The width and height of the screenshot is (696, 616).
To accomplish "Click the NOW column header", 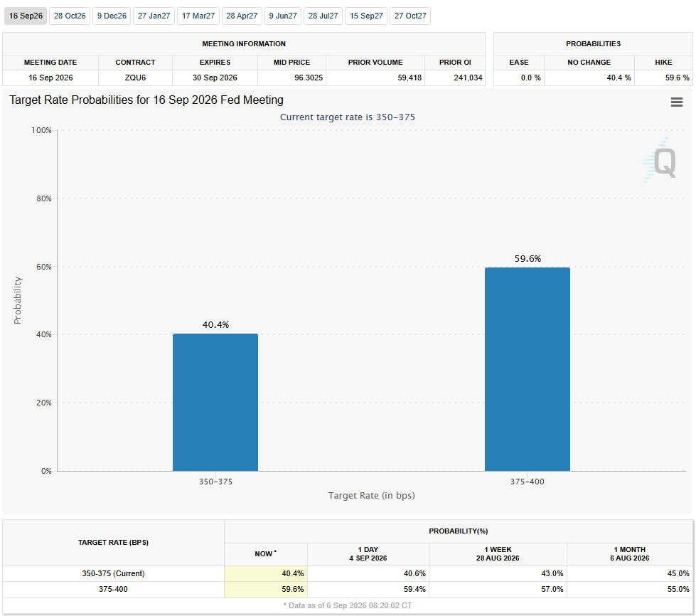I will click(265, 554).
